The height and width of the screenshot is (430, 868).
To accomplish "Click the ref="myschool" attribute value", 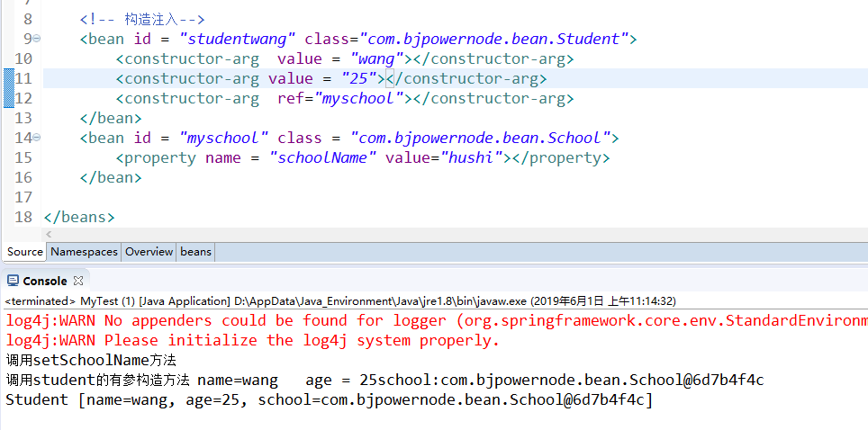I will pos(359,99).
